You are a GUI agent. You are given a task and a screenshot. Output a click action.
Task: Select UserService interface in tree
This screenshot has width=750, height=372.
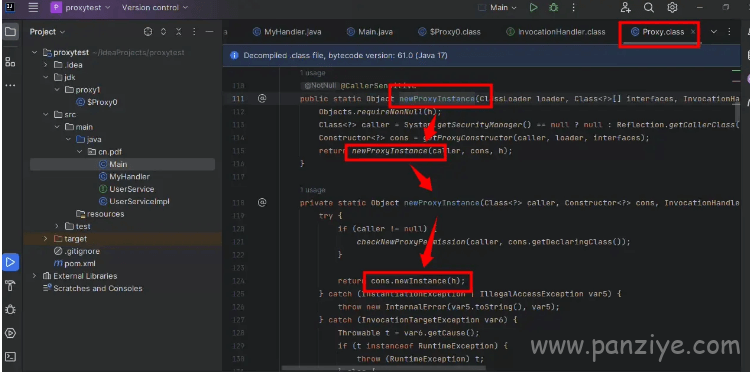tap(126, 189)
